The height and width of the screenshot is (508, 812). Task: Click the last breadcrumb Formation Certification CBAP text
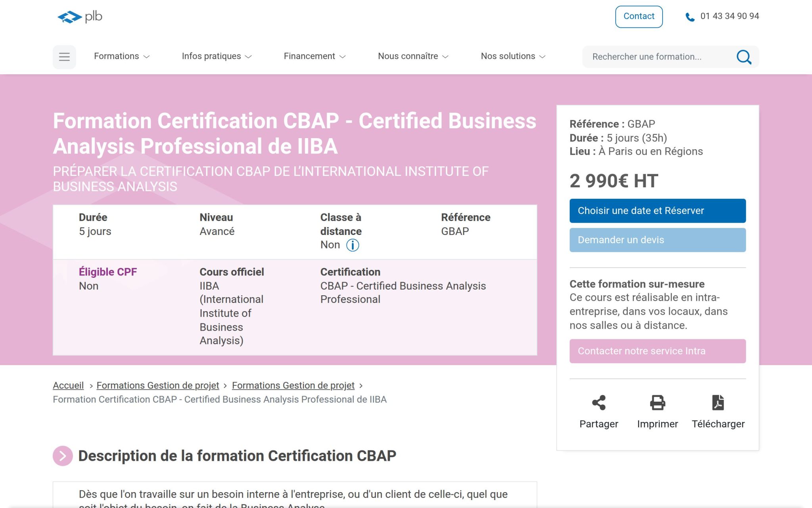(x=220, y=399)
